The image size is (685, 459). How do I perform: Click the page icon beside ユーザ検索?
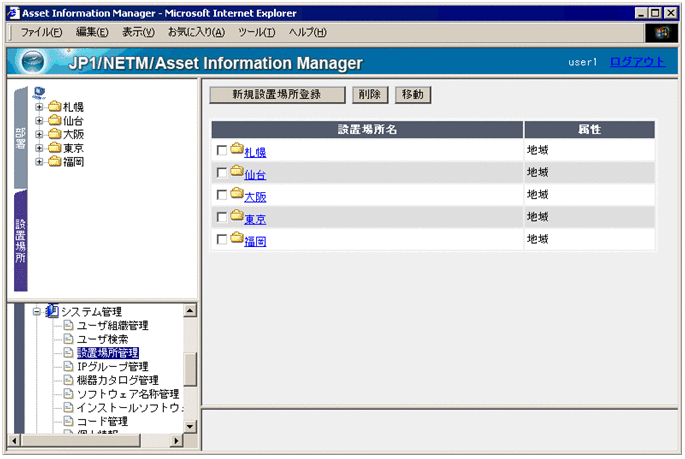(x=68, y=339)
